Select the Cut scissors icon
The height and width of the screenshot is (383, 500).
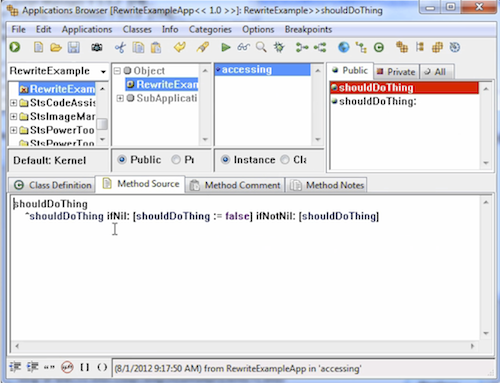pos(120,47)
